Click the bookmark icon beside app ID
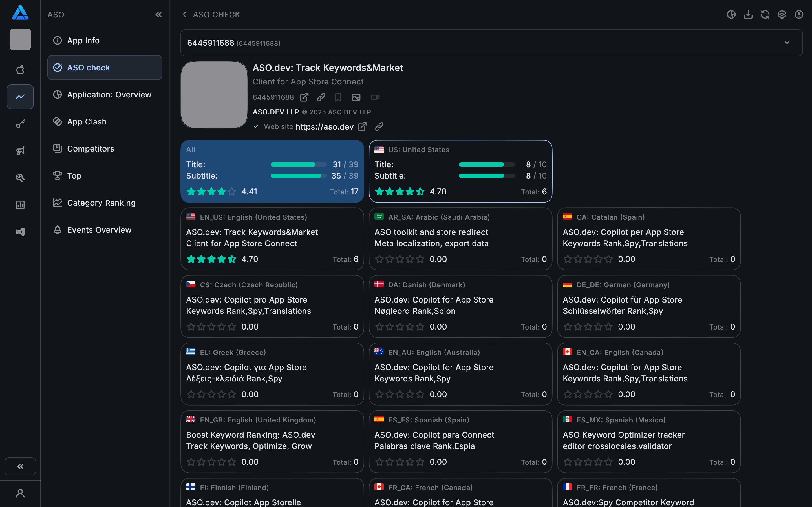The height and width of the screenshot is (507, 812). tap(338, 97)
